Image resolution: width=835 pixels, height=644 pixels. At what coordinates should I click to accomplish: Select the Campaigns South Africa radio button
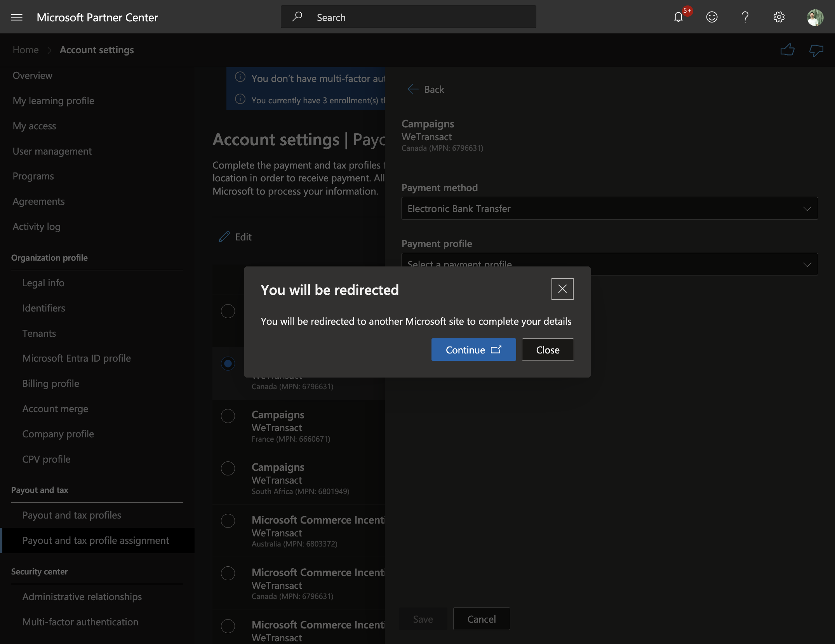[x=228, y=468]
